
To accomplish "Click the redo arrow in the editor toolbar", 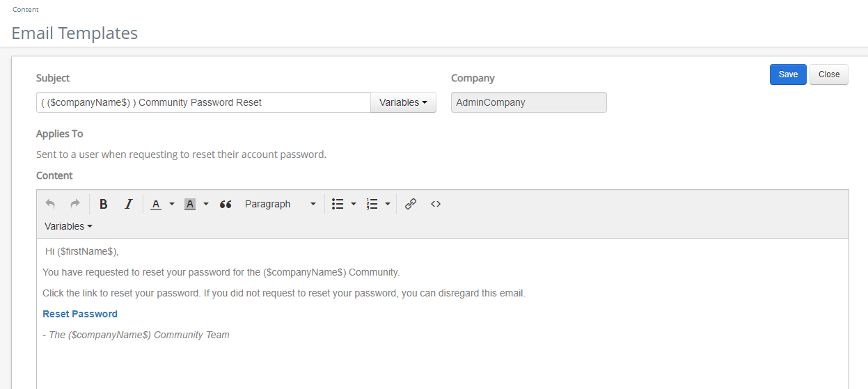I will pyautogui.click(x=75, y=204).
